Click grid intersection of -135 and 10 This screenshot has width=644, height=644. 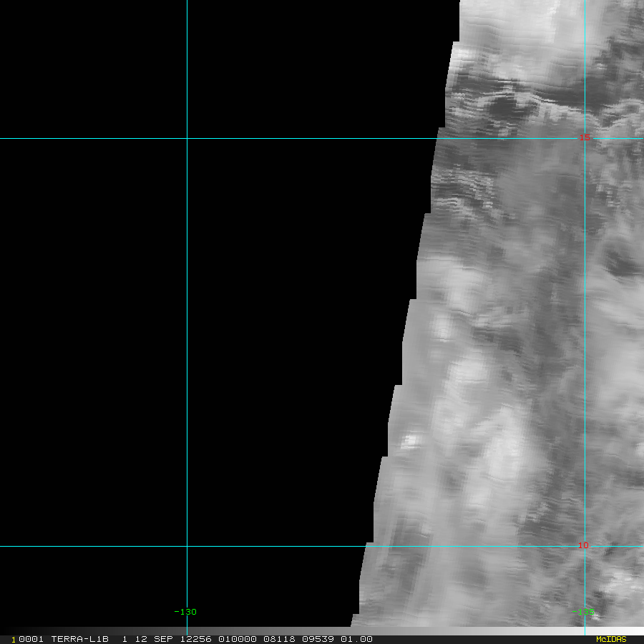585,546
